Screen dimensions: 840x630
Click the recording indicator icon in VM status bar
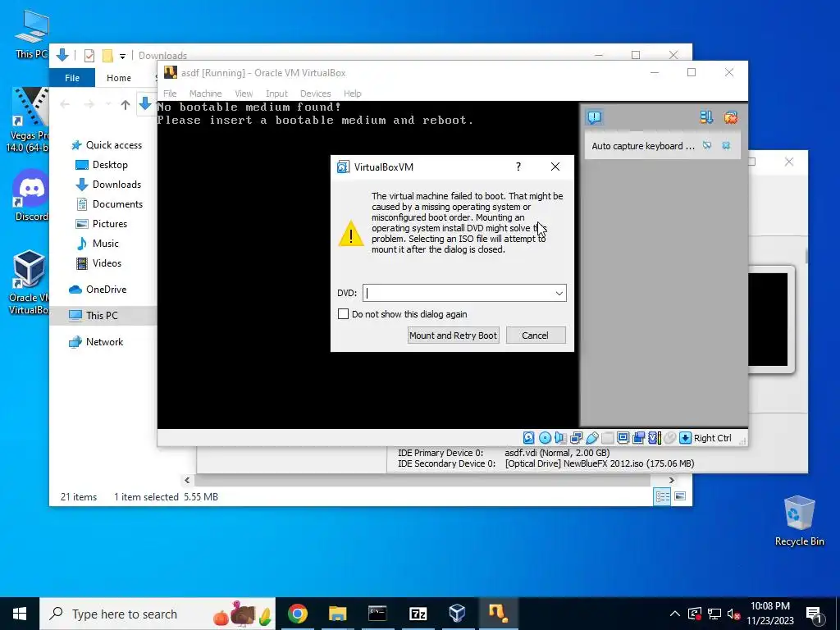(638, 438)
